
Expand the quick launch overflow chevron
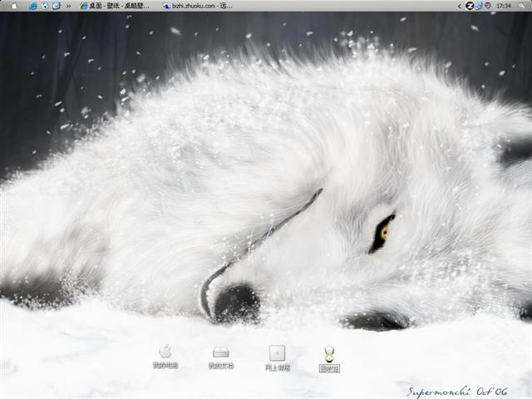[68, 5]
